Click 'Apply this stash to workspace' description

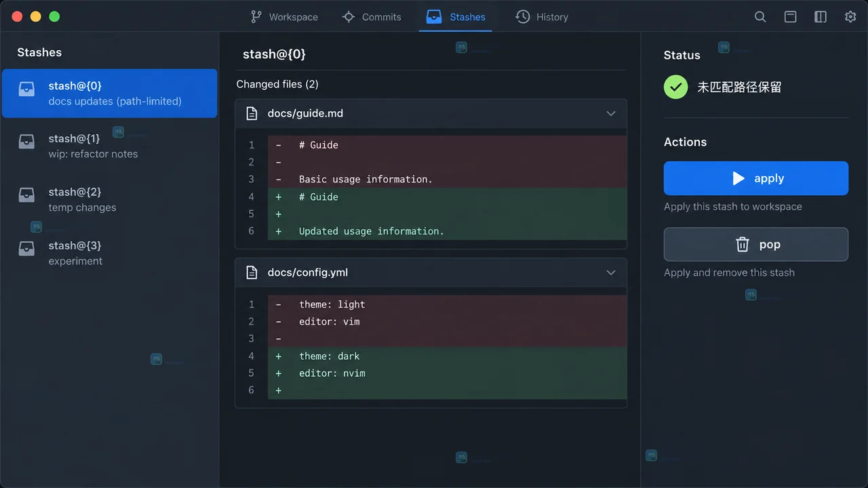(x=733, y=207)
